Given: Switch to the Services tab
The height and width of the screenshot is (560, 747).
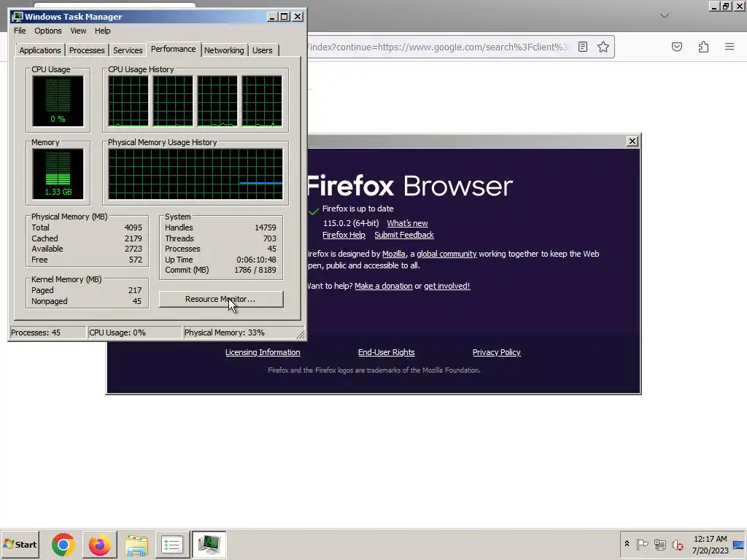Looking at the screenshot, I should pos(128,50).
